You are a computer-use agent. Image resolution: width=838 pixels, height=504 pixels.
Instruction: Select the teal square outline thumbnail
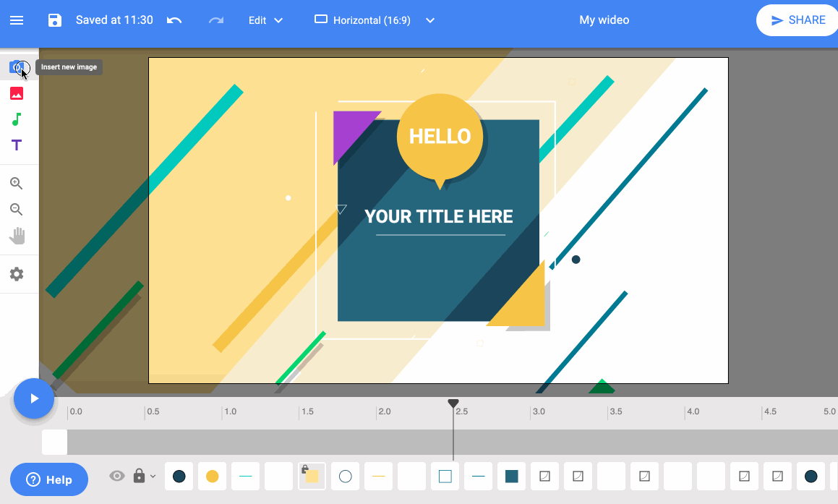click(x=445, y=477)
